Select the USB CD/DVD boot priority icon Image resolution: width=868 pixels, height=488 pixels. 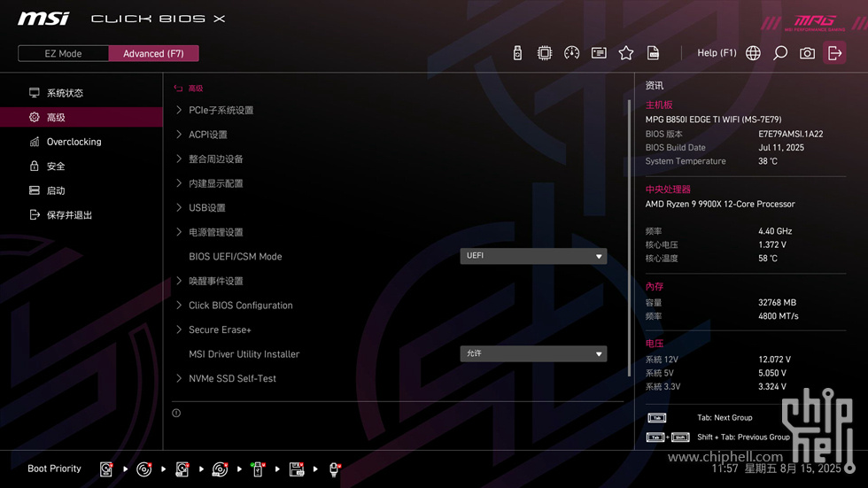click(220, 469)
